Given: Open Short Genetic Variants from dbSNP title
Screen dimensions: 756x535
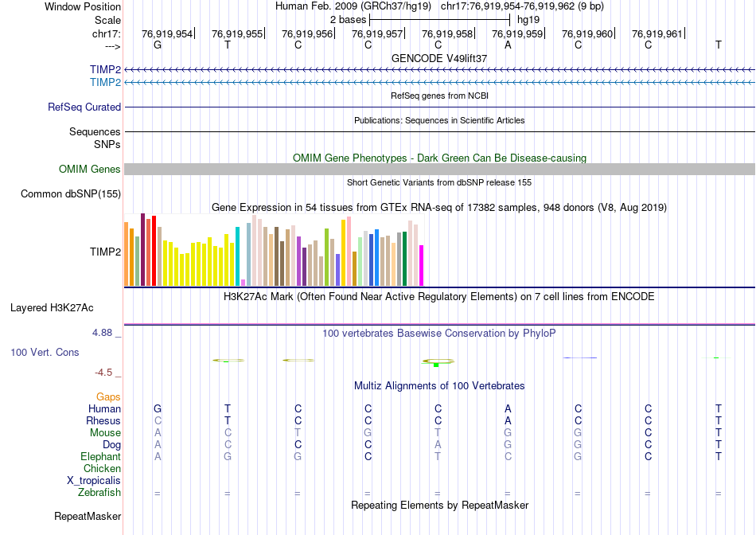Looking at the screenshot, I should click(x=439, y=182).
